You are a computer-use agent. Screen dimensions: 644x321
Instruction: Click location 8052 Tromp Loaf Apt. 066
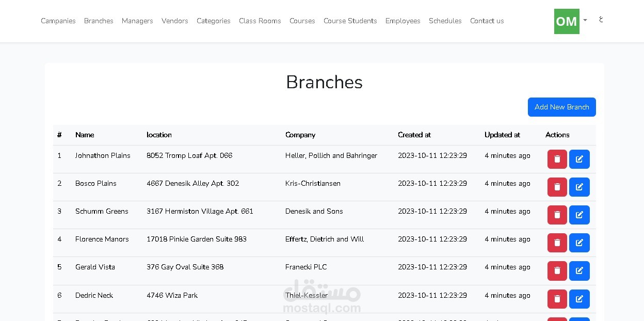189,155
